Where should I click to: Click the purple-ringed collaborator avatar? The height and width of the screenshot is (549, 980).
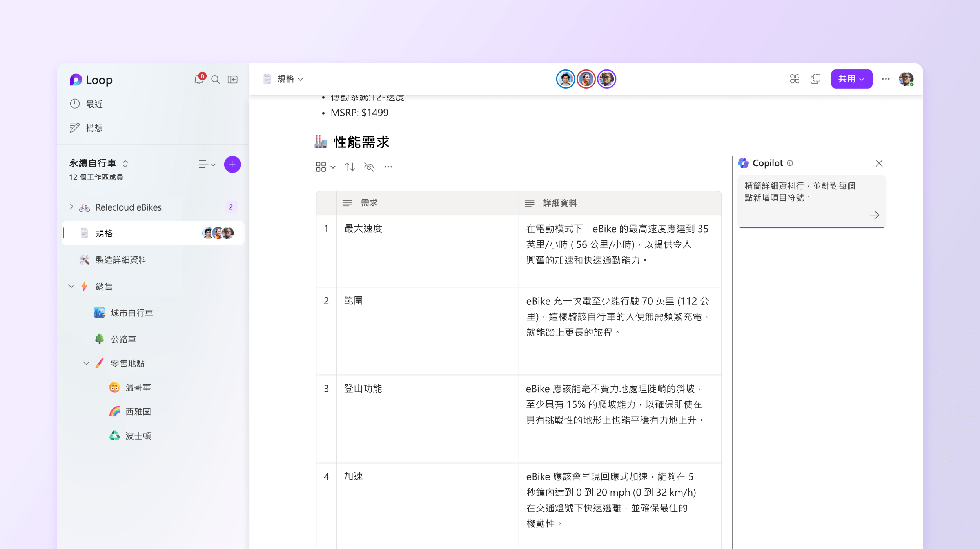tap(606, 79)
